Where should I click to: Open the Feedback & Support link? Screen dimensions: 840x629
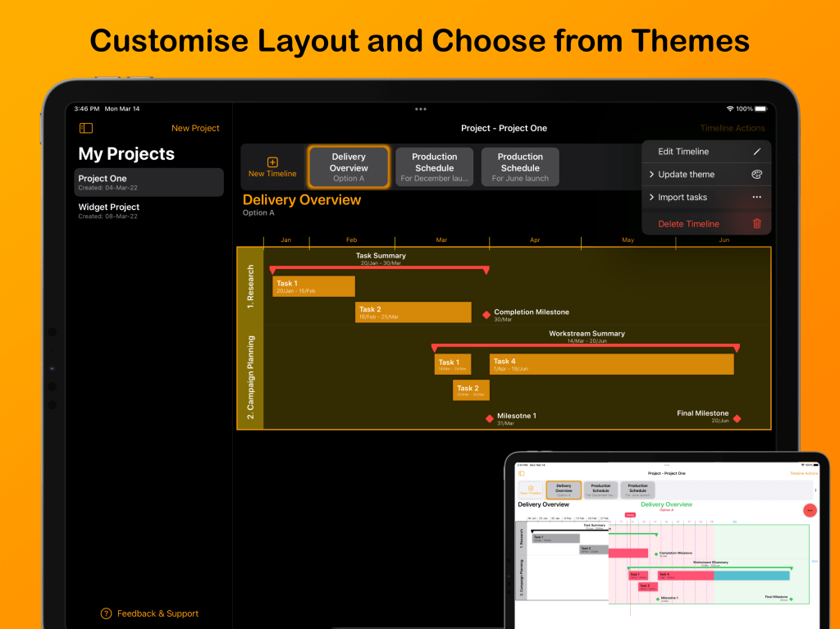(157, 613)
